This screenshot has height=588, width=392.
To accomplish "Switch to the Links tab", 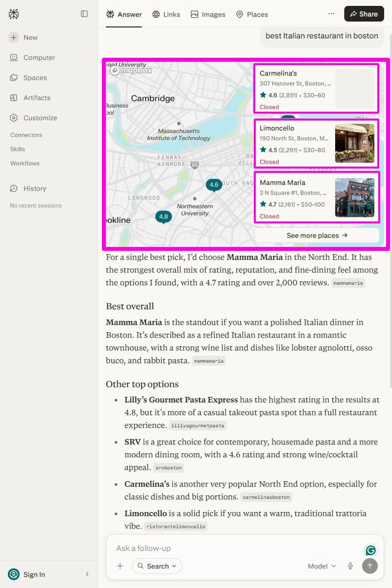I will (x=166, y=14).
